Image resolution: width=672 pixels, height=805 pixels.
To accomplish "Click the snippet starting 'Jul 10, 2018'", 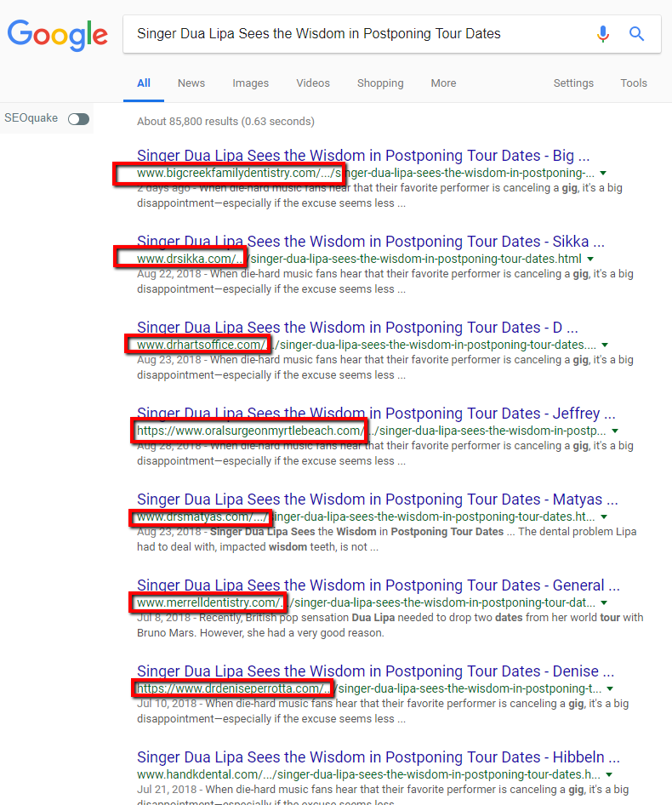I will (x=383, y=711).
